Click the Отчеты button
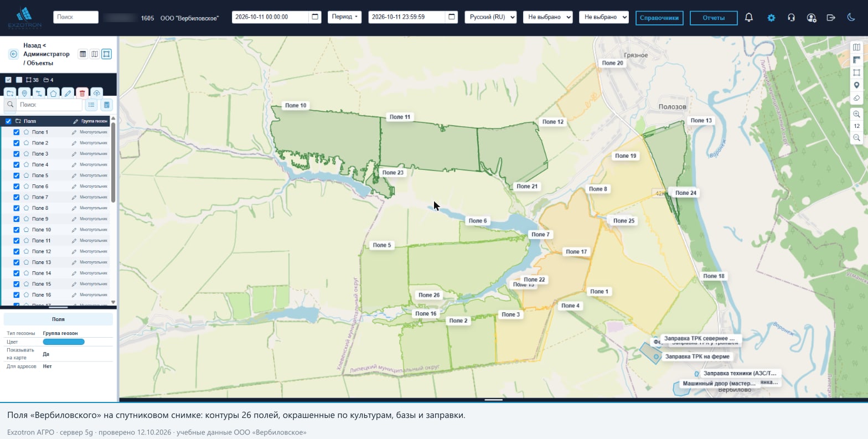The width and height of the screenshot is (868, 439). [714, 18]
